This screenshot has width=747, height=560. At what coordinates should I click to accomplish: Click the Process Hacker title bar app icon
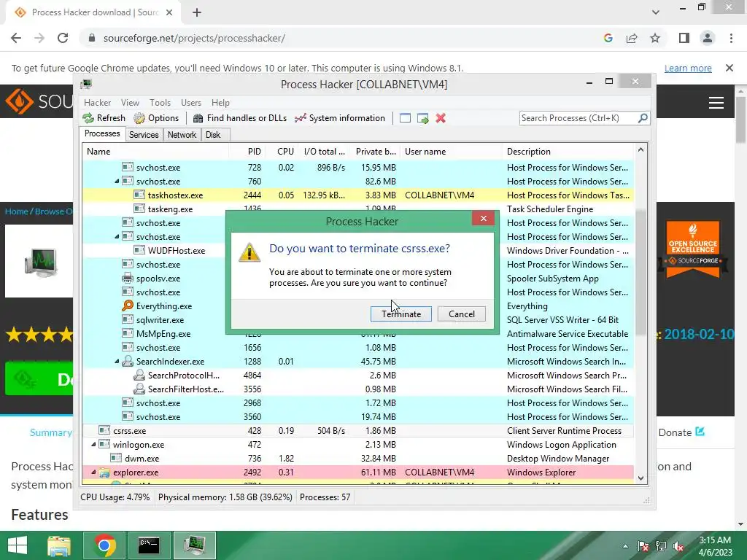86,85
